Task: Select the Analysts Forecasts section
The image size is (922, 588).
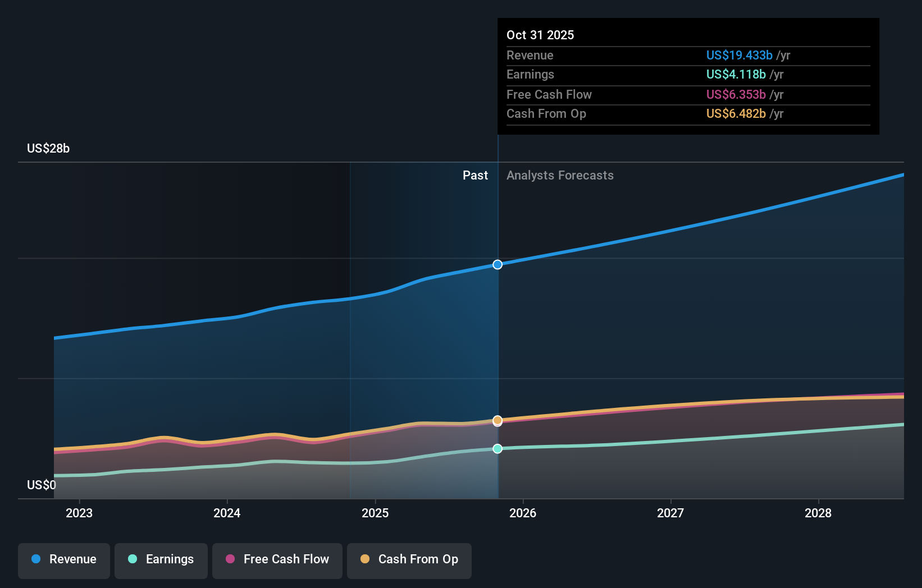Action: [x=560, y=175]
